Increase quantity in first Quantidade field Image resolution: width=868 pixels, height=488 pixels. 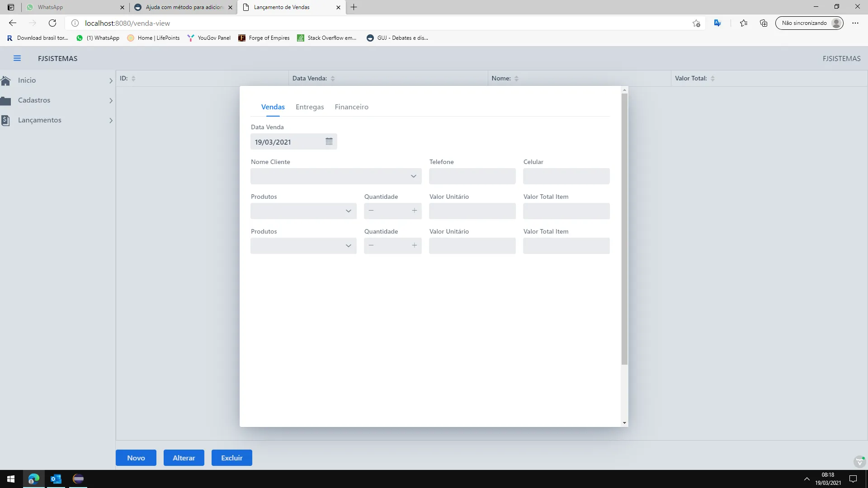(414, 211)
